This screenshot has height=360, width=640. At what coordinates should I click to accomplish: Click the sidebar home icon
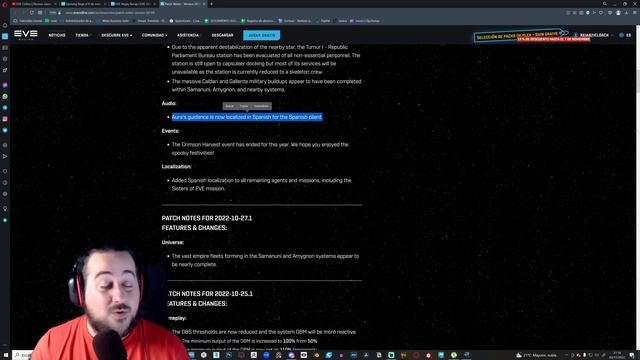pos(5,25)
